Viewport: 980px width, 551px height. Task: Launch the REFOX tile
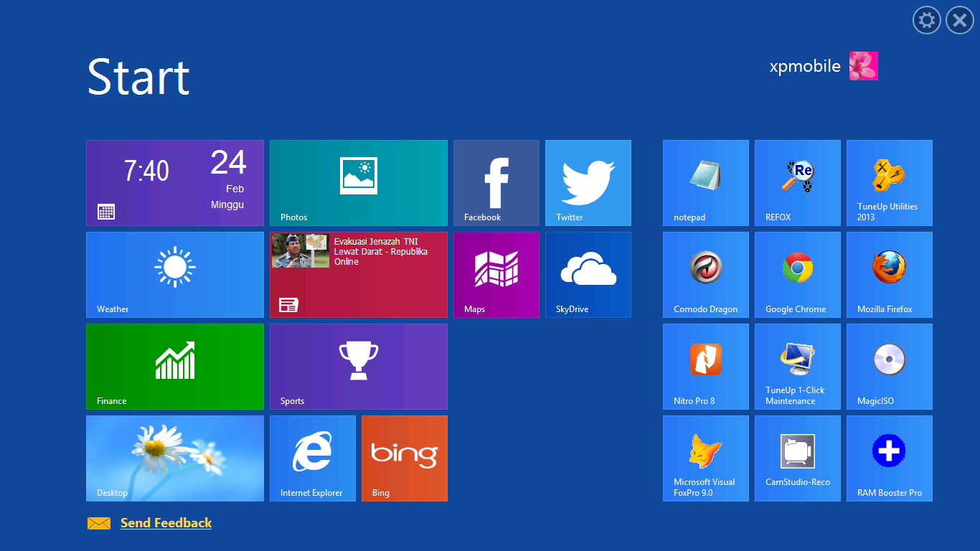[x=798, y=183]
